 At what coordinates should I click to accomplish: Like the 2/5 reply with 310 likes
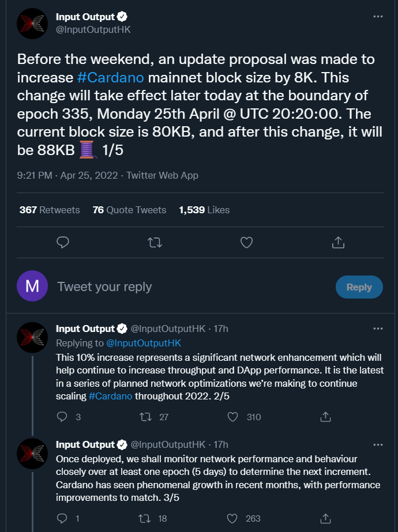(233, 417)
